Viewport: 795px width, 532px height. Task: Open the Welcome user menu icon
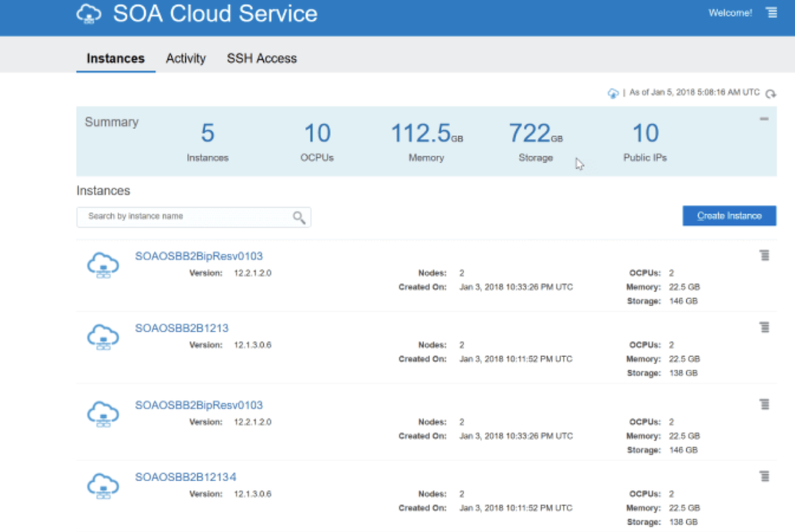coord(771,13)
